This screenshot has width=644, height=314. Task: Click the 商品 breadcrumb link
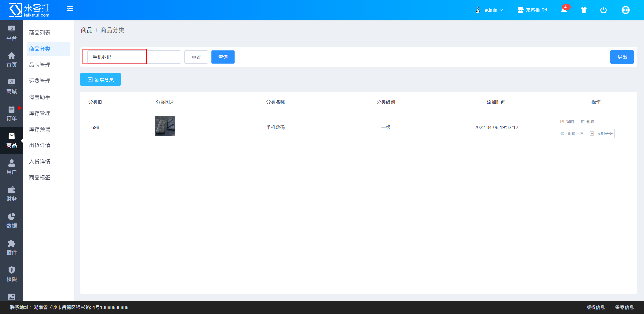tap(86, 30)
